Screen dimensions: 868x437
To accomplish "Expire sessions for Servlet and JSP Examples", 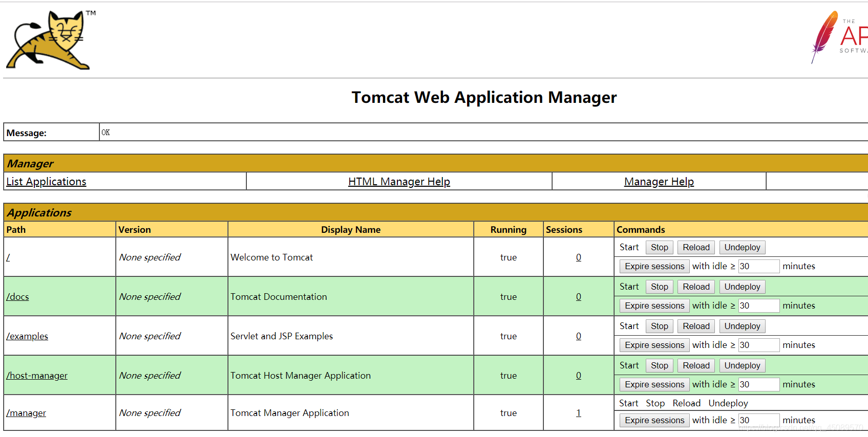I will [x=654, y=345].
